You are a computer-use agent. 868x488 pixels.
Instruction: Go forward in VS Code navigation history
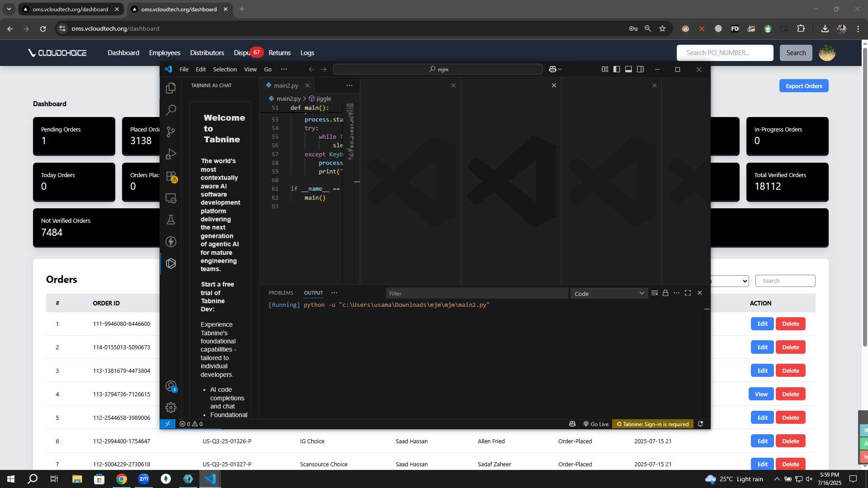(x=324, y=69)
